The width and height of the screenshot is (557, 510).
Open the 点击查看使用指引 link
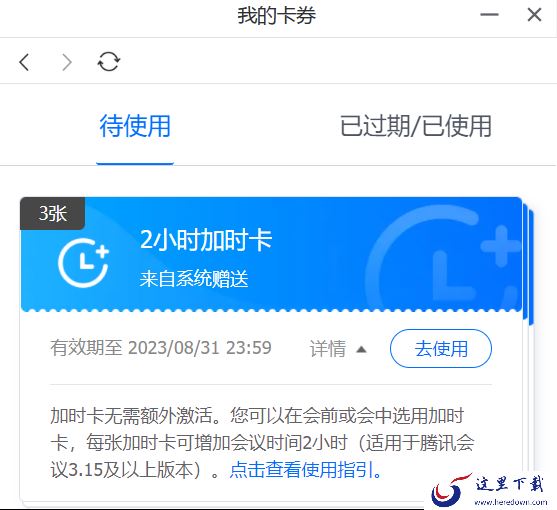click(x=305, y=470)
